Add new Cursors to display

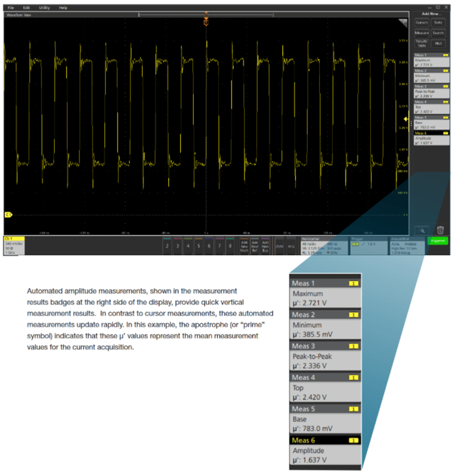point(421,23)
